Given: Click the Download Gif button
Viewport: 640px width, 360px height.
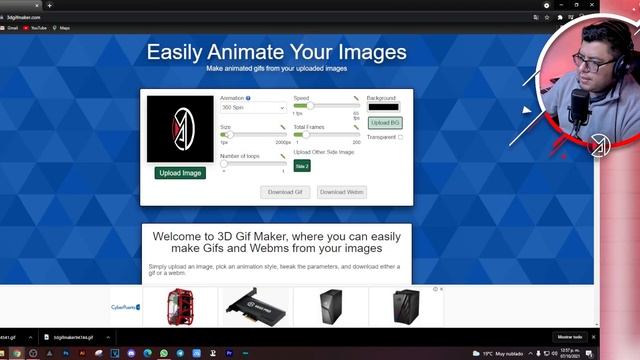Looking at the screenshot, I should point(285,192).
